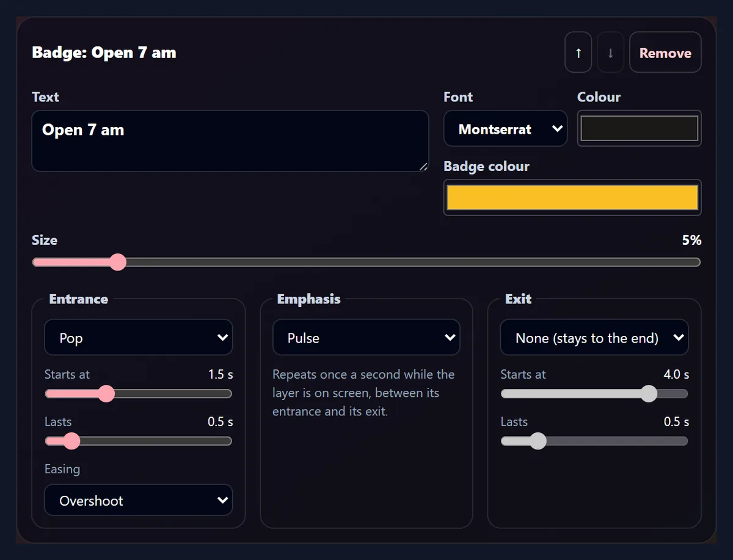Open the yellow Badge colour swatch
The height and width of the screenshot is (560, 733).
[572, 198]
